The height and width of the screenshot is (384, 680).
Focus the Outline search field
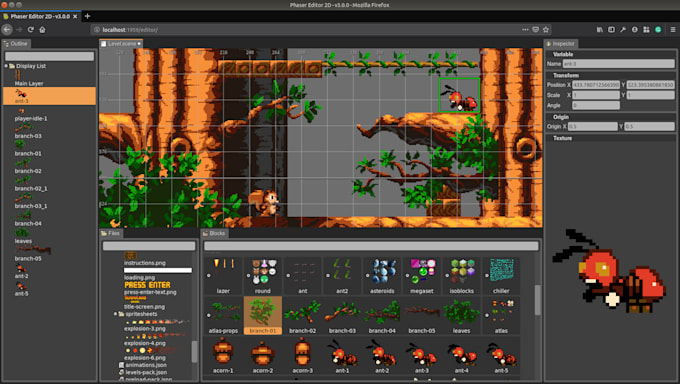(x=49, y=56)
